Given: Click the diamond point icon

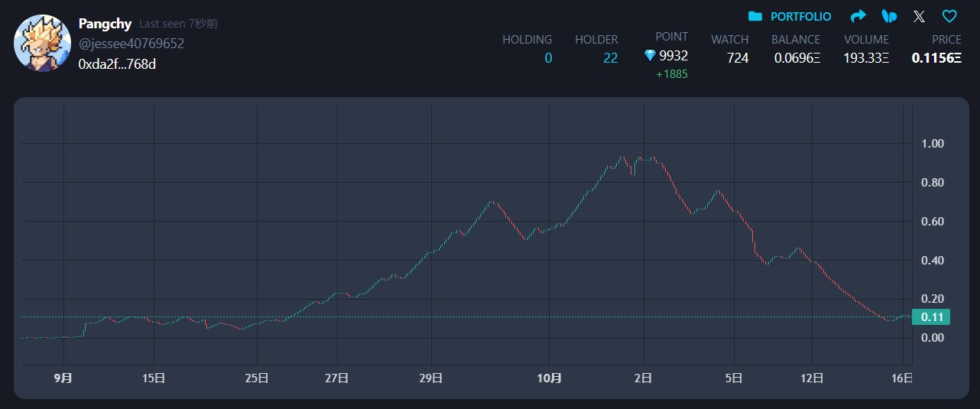Looking at the screenshot, I should [x=650, y=56].
